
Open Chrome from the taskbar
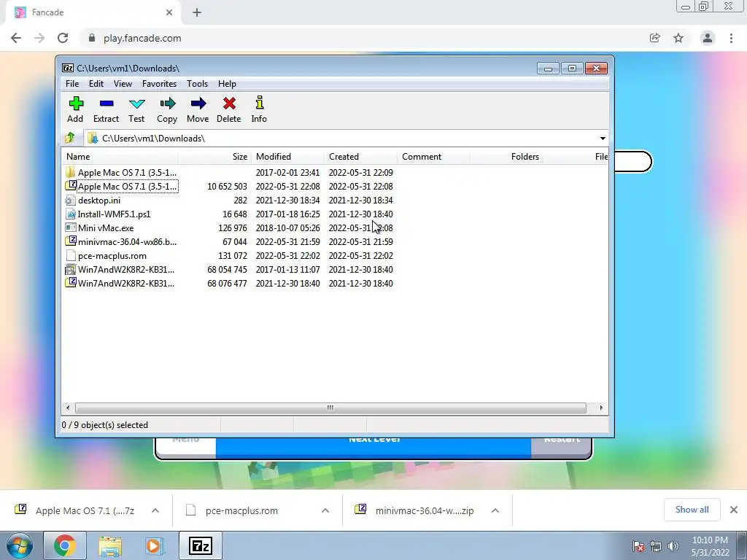point(64,545)
